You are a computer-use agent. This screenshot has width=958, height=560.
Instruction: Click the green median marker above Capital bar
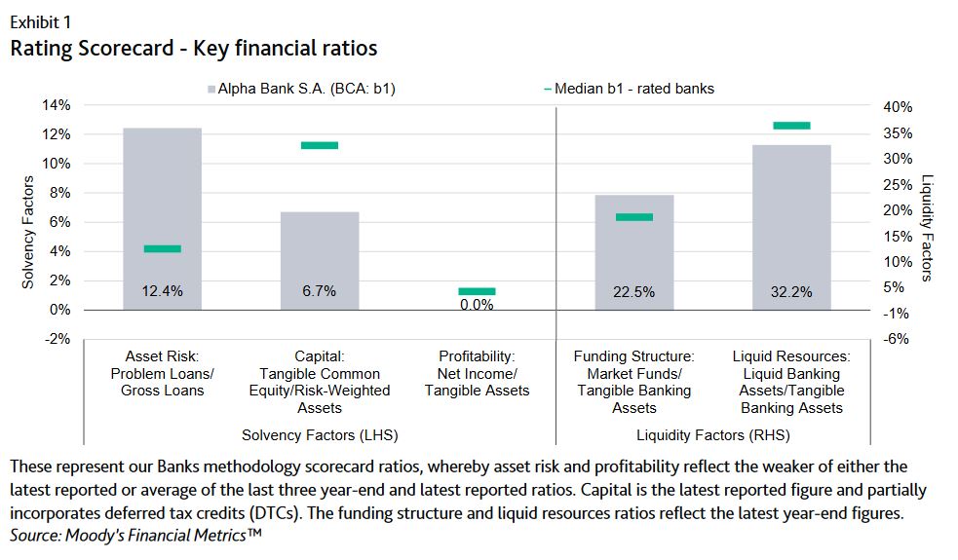[x=320, y=145]
